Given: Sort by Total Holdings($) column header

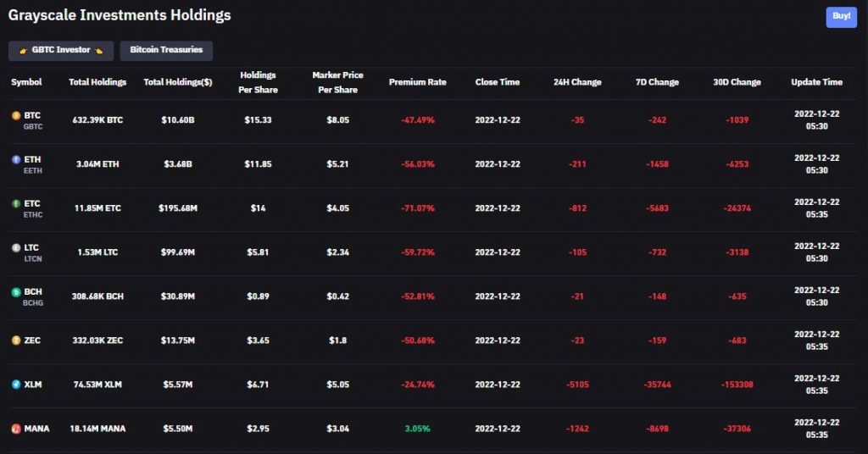Looking at the screenshot, I should [x=177, y=82].
